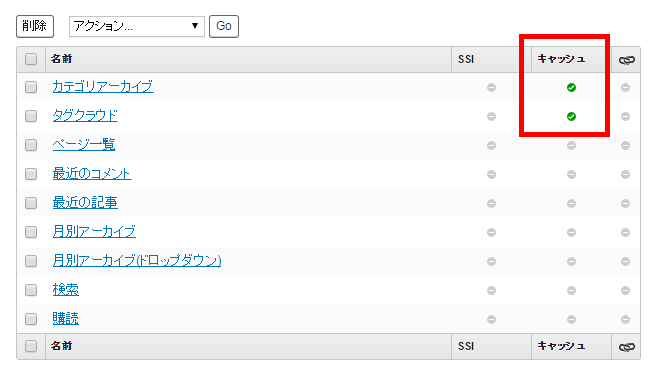
Task: Click the gray cache icon for 最近の記事
Action: 571,203
